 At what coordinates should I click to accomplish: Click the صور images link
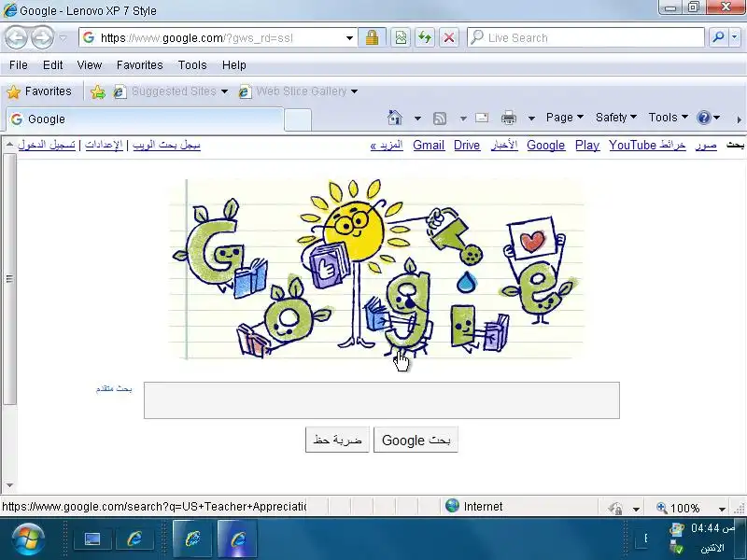pyautogui.click(x=706, y=146)
